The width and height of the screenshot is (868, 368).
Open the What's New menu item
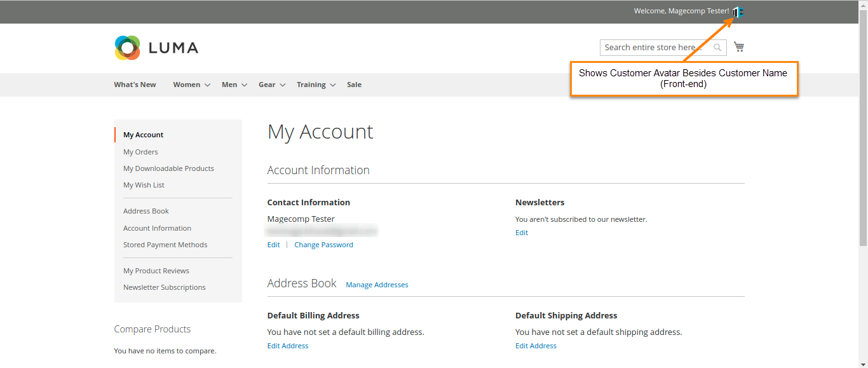click(x=135, y=85)
